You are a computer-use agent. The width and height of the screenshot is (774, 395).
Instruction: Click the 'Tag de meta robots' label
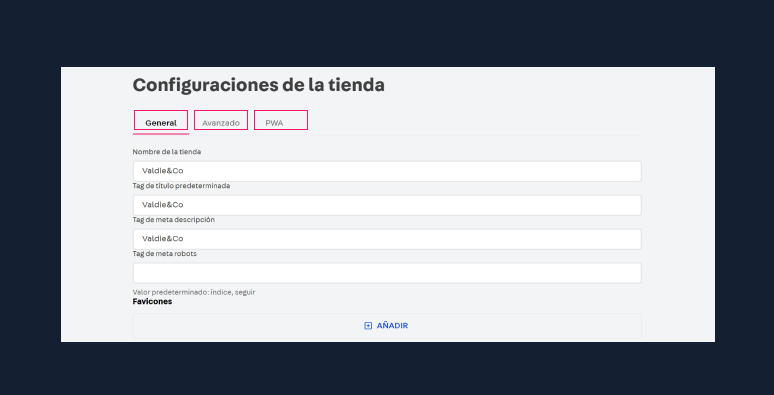pyautogui.click(x=165, y=254)
